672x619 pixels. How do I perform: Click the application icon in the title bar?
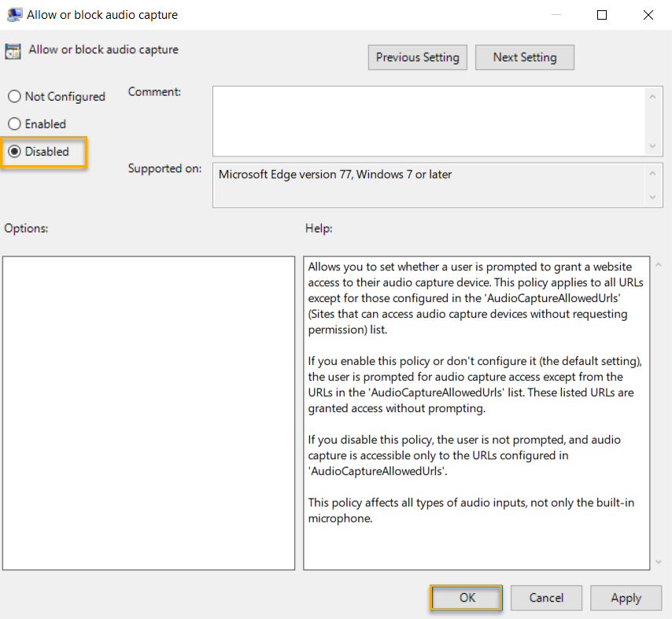click(x=14, y=14)
